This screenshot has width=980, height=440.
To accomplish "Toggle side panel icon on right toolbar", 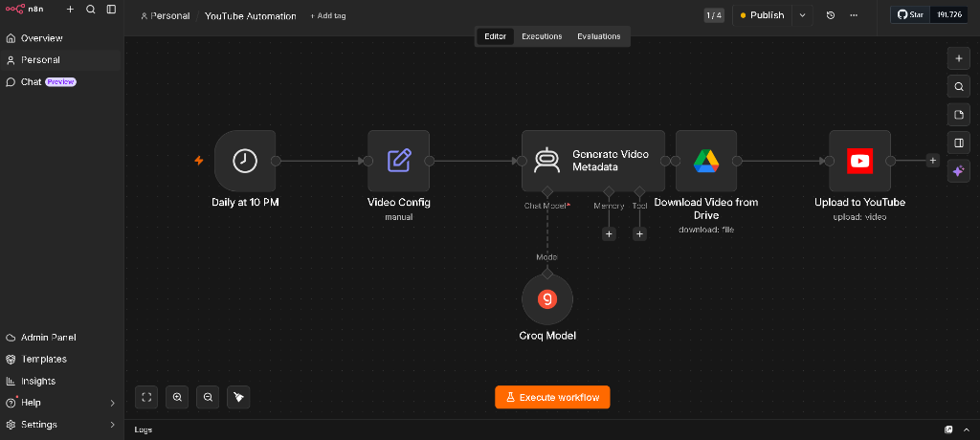I will 959,143.
